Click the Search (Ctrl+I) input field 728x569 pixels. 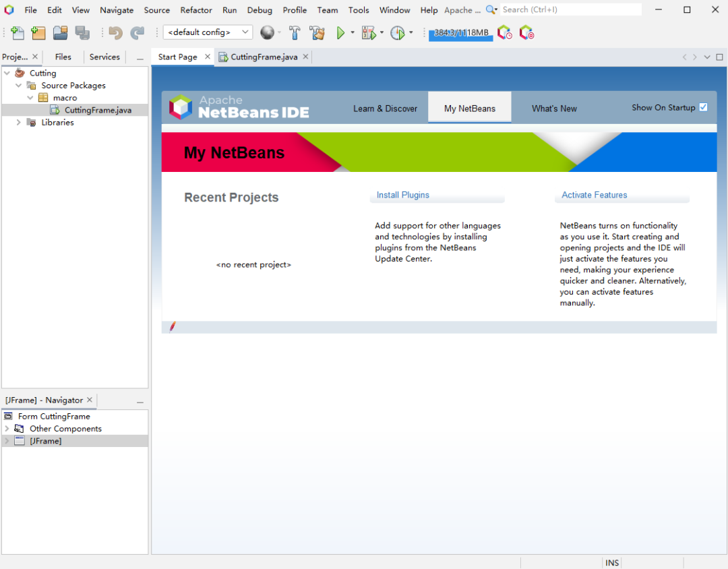point(571,9)
